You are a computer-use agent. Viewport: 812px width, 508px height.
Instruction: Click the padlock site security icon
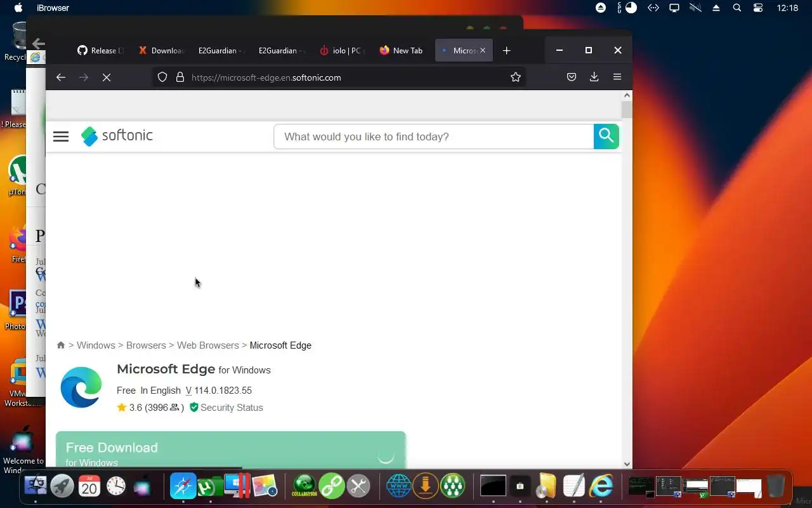pyautogui.click(x=180, y=77)
